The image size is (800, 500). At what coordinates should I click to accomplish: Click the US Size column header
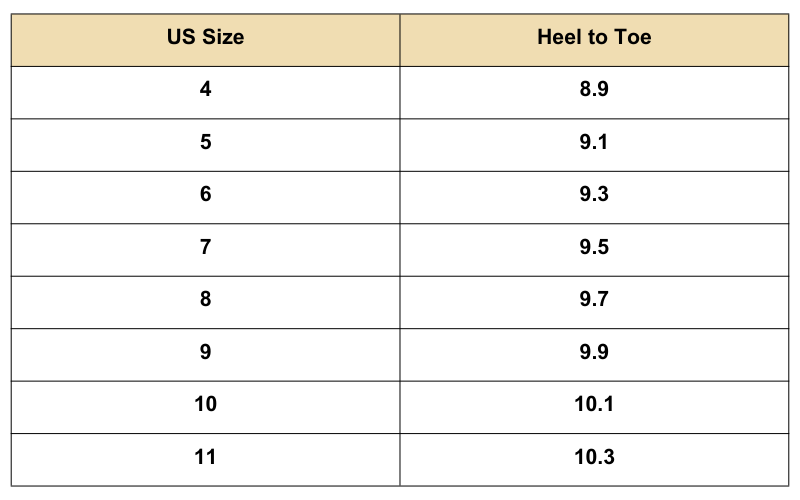point(205,39)
